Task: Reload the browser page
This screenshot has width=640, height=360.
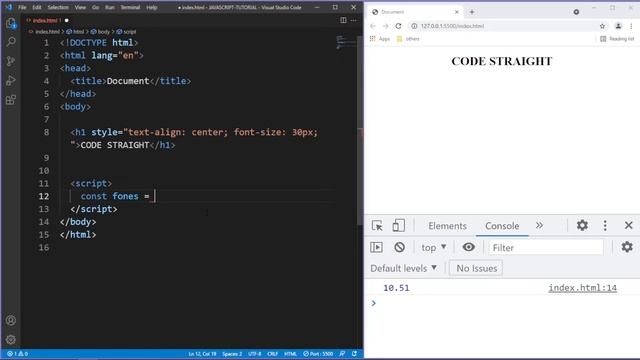Action: [398, 26]
